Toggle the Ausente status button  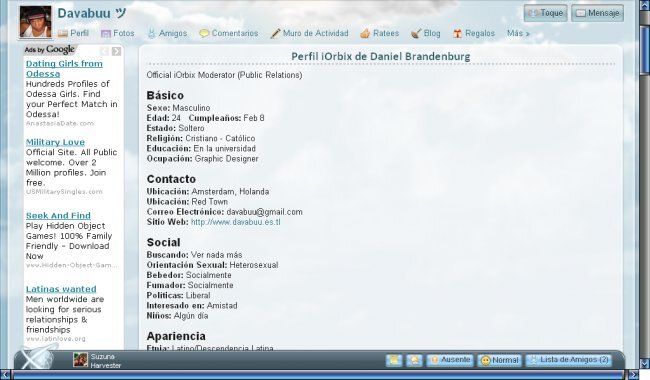(450, 360)
